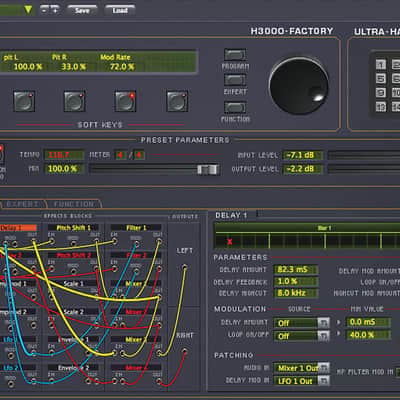Click the Mixer 4 OUT jack
The width and height of the screenshot is (400, 400).
coord(159,381)
